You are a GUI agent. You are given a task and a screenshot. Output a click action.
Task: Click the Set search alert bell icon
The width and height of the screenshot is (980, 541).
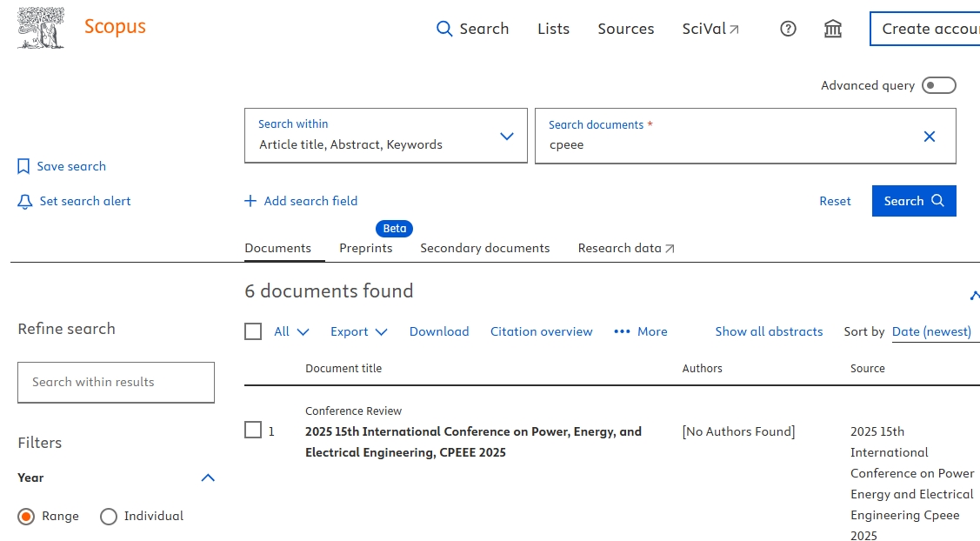coord(24,202)
